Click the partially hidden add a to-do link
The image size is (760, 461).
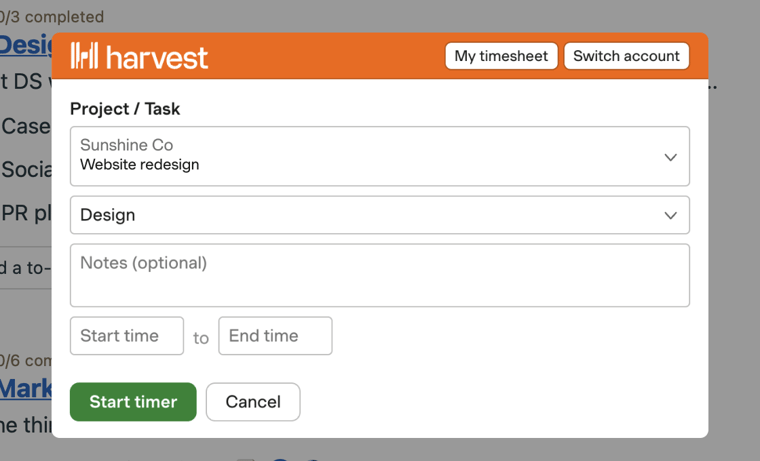coord(25,268)
